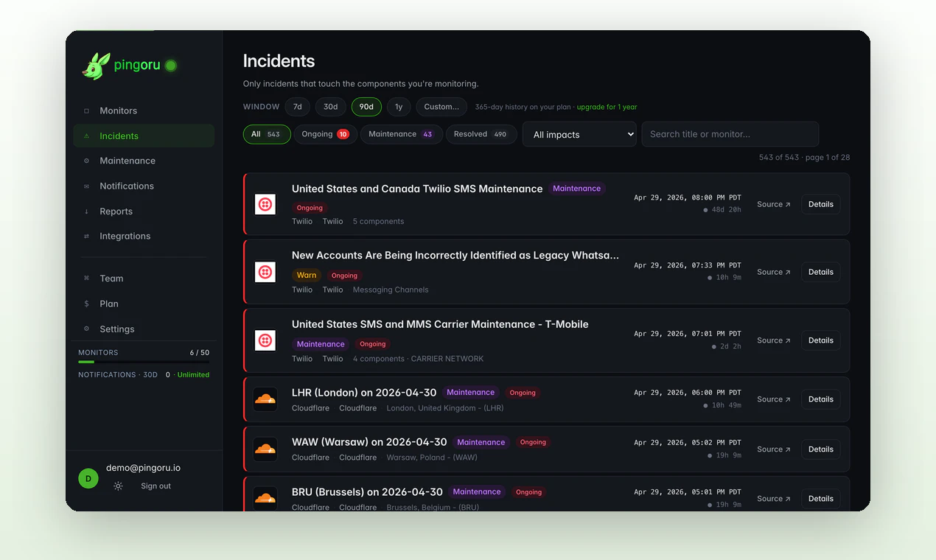Click the Twilio icon on the SMS Maintenance incident
Image resolution: width=936 pixels, height=560 pixels.
[x=265, y=204]
